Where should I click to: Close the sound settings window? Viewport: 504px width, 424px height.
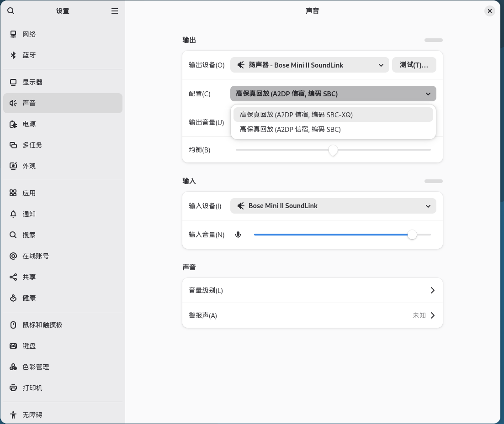click(489, 11)
